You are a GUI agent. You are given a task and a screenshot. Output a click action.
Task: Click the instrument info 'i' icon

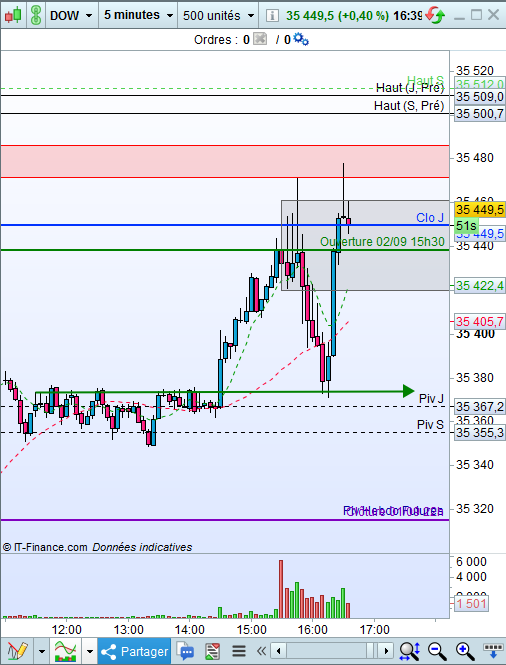click(272, 16)
